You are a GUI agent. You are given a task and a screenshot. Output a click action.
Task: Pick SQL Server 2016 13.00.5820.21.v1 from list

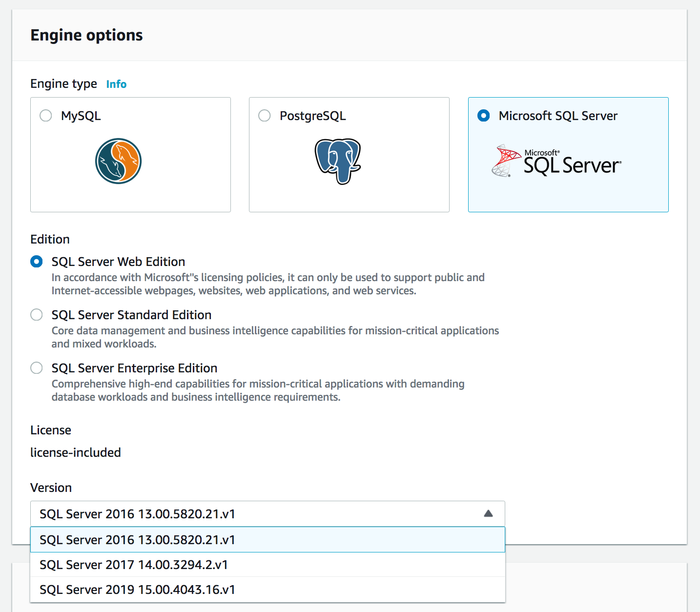click(137, 540)
